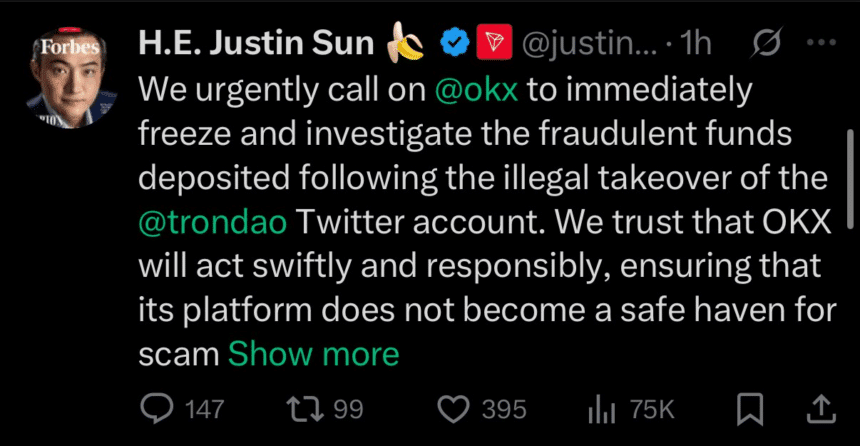This screenshot has width=860, height=446.
Task: Click the blue verified checkmark badge
Action: point(456,43)
